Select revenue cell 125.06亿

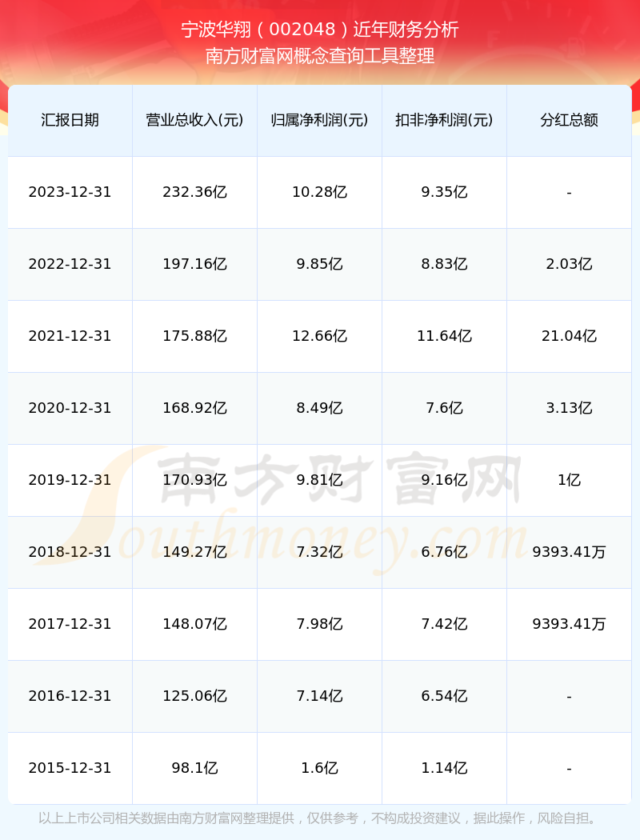(195, 697)
